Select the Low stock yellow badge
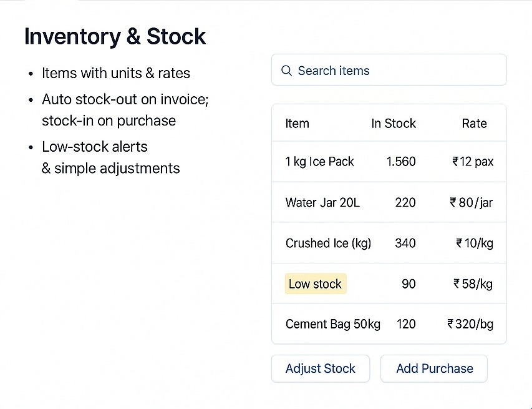The image size is (532, 409). [x=316, y=283]
